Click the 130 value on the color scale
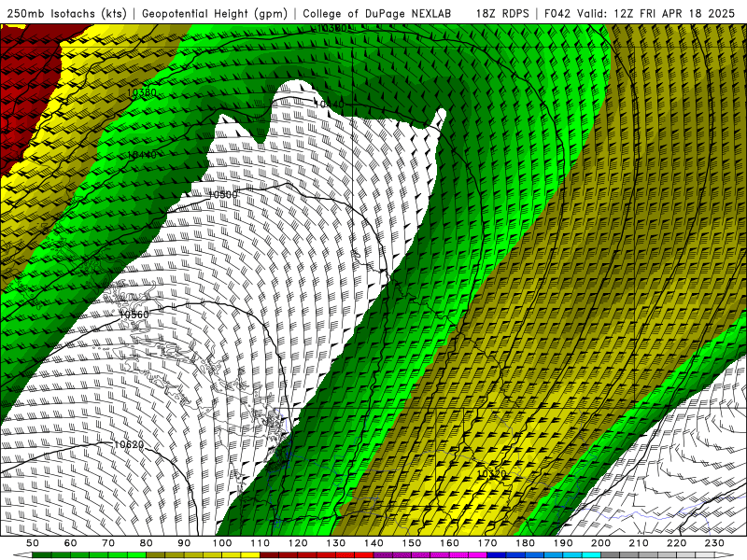Viewport: 747px width, 560px height. (x=336, y=543)
